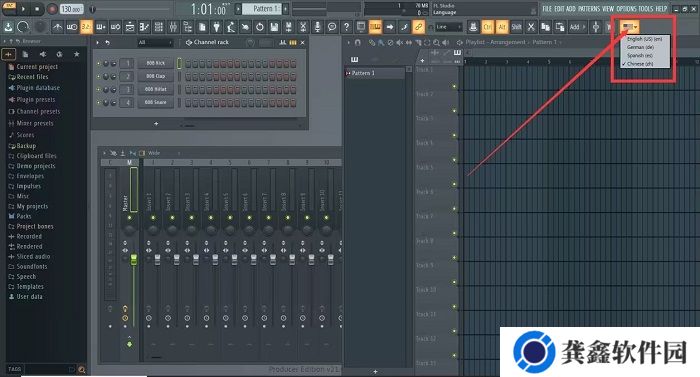Screen dimensions: 700x377
Task: Click the plus button below channel rack
Action: pos(156,123)
